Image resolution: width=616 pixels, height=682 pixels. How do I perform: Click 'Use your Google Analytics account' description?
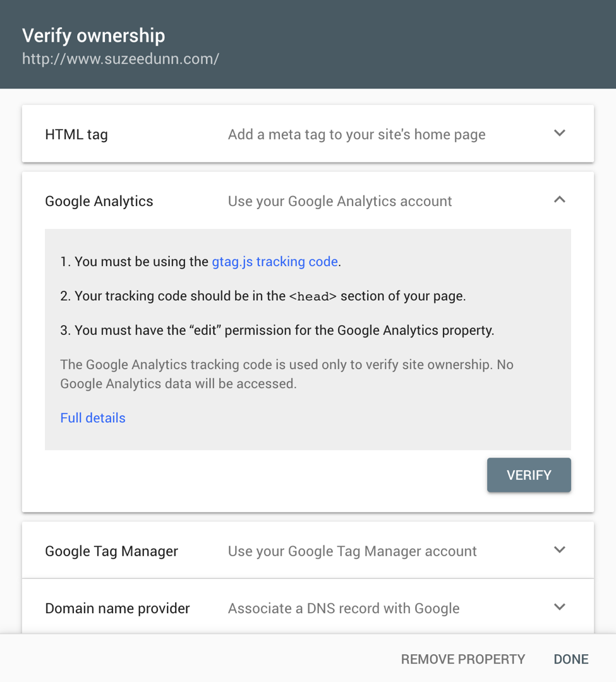click(x=340, y=202)
